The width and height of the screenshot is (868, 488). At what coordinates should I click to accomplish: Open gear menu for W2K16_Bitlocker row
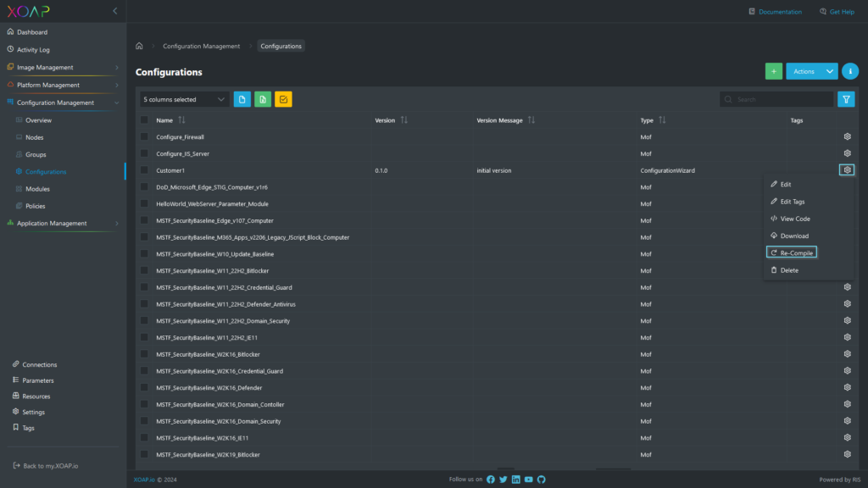tap(848, 354)
